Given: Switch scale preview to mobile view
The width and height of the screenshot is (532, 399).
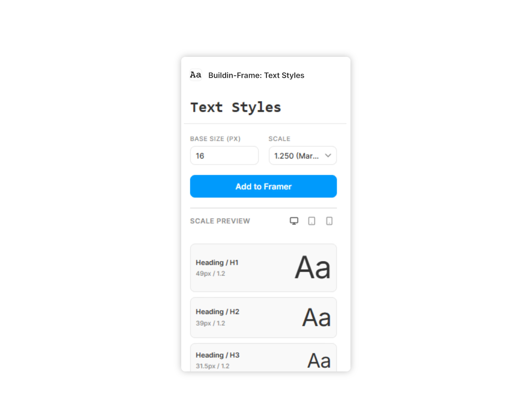Looking at the screenshot, I should click(329, 221).
